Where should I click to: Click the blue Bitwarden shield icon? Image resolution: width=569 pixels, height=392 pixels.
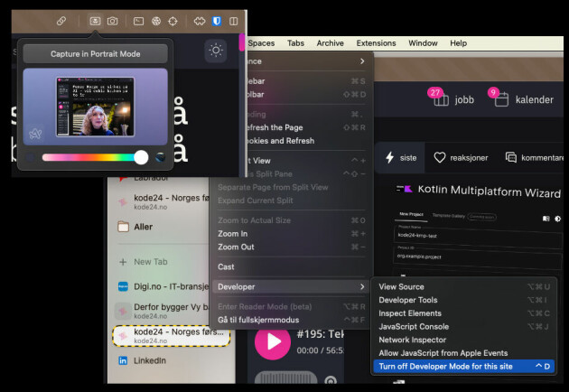(217, 21)
